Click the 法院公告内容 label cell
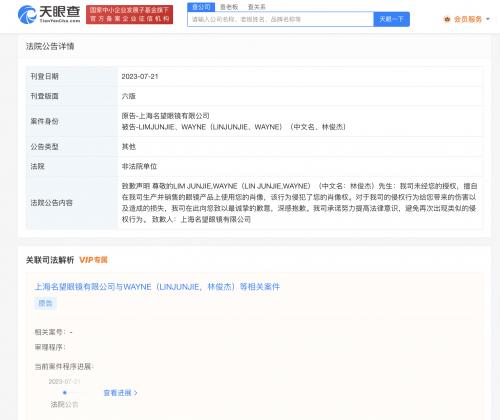Viewport: 500px width, 420px height. pyautogui.click(x=72, y=203)
